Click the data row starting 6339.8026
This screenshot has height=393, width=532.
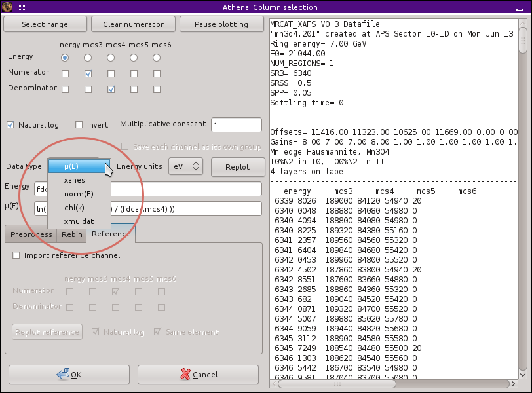pos(348,201)
